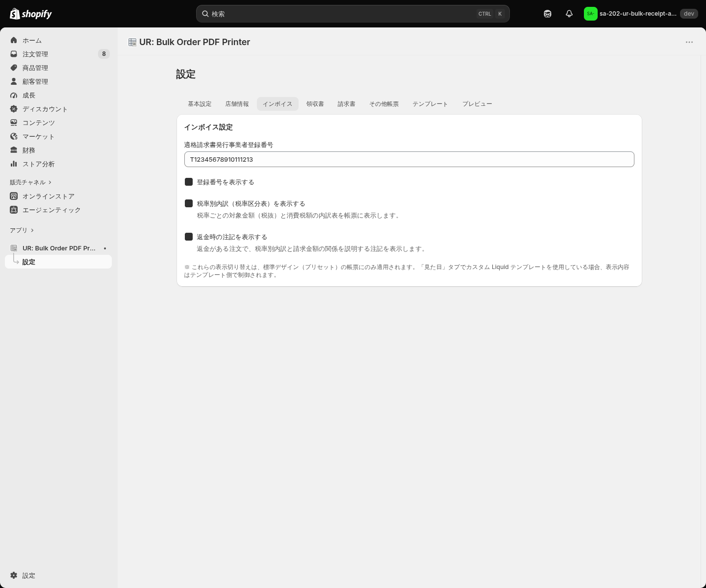Screen dimensions: 706x588
Task: Click the オンラインストア storefront icon
Action: (14, 196)
